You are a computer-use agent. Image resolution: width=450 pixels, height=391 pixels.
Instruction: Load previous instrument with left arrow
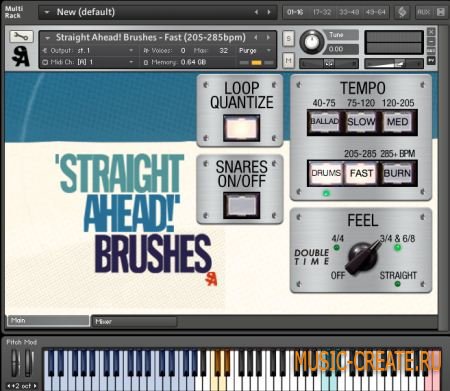[x=256, y=37]
